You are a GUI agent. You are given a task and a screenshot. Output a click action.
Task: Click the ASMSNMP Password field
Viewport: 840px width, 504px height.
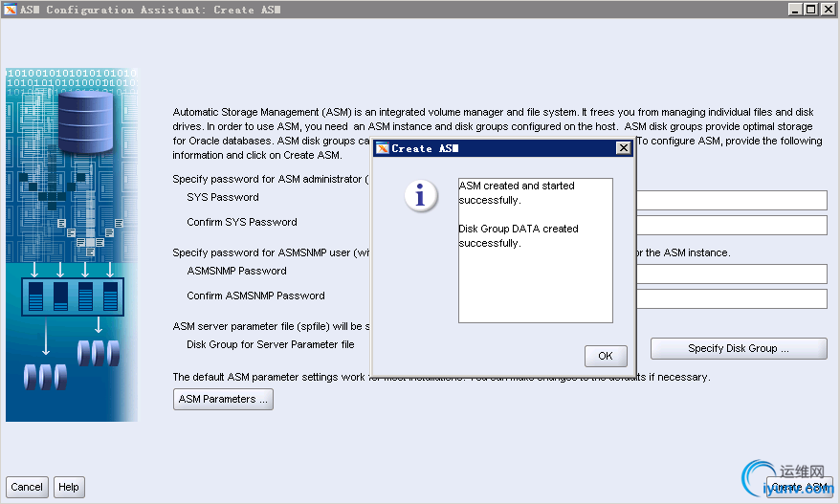pyautogui.click(x=731, y=274)
